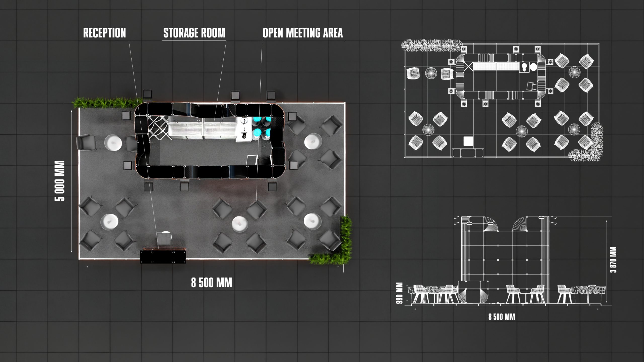Image resolution: width=644 pixels, height=362 pixels.
Task: Select the criss-cross folding rack in storage room
Action: click(x=158, y=128)
